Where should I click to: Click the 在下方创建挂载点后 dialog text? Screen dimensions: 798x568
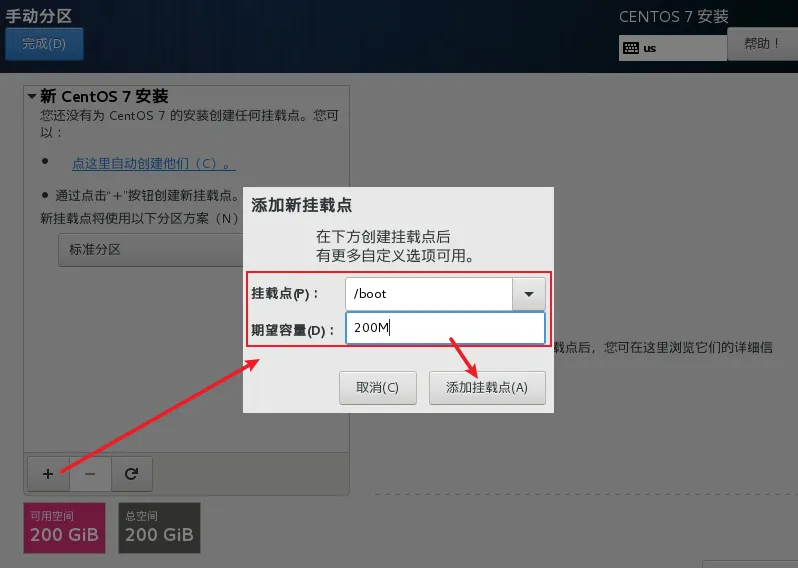pos(383,237)
